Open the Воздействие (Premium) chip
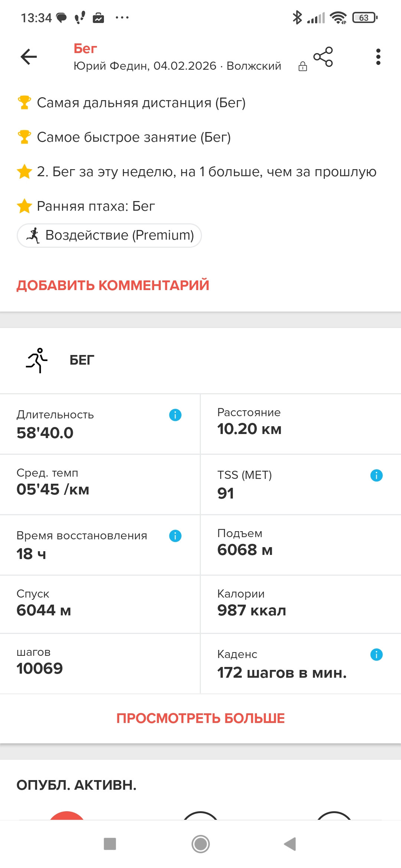401x868 pixels. 109,235
